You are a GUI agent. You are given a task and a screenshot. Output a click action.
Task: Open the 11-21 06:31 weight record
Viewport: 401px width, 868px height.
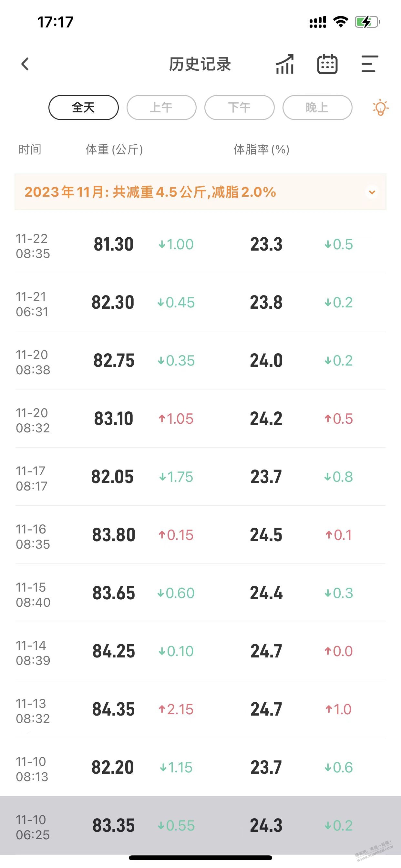(x=200, y=302)
